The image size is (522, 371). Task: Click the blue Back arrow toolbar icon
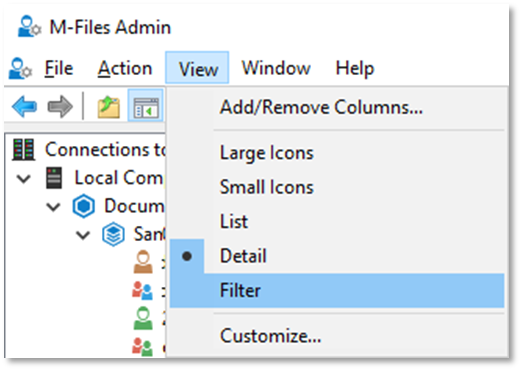(x=24, y=107)
